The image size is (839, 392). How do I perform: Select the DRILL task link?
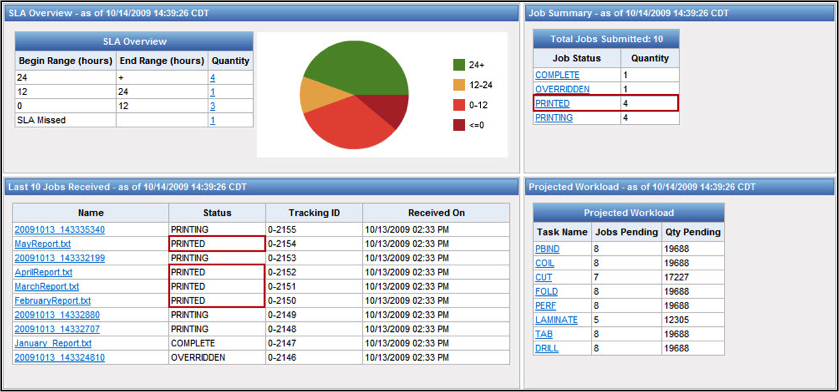click(547, 349)
